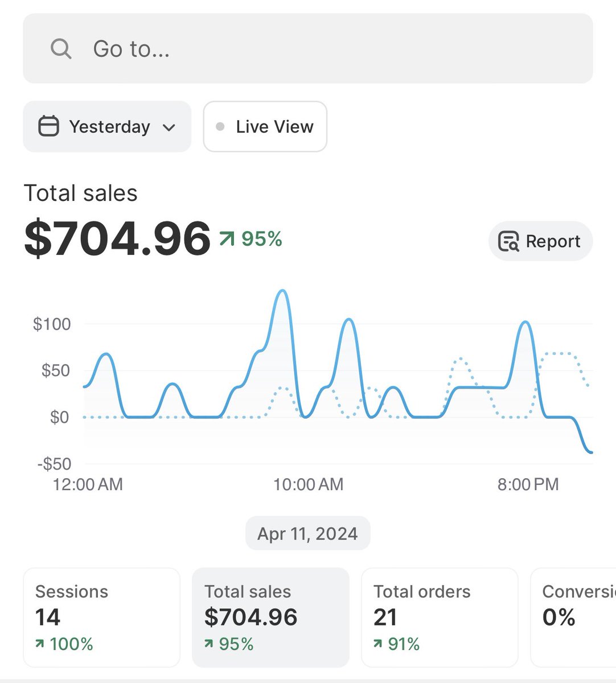Click the trend arrow in Total sales card
The image size is (616, 683).
tap(209, 644)
